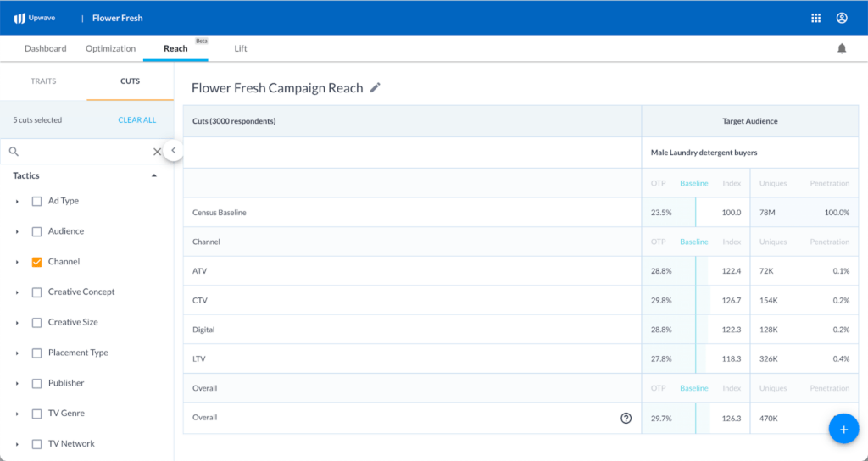868x461 pixels.
Task: Click the Flower Fresh project name in header
Action: click(x=117, y=19)
